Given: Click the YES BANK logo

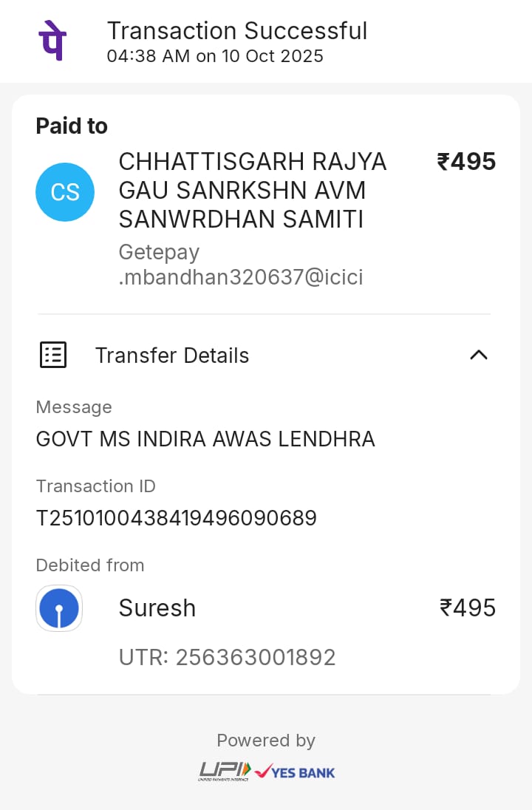Looking at the screenshot, I should [x=295, y=772].
